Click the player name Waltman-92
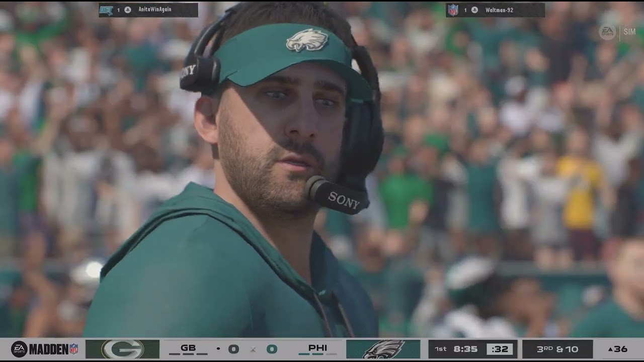The width and height of the screenshot is (644, 362). 499,10
